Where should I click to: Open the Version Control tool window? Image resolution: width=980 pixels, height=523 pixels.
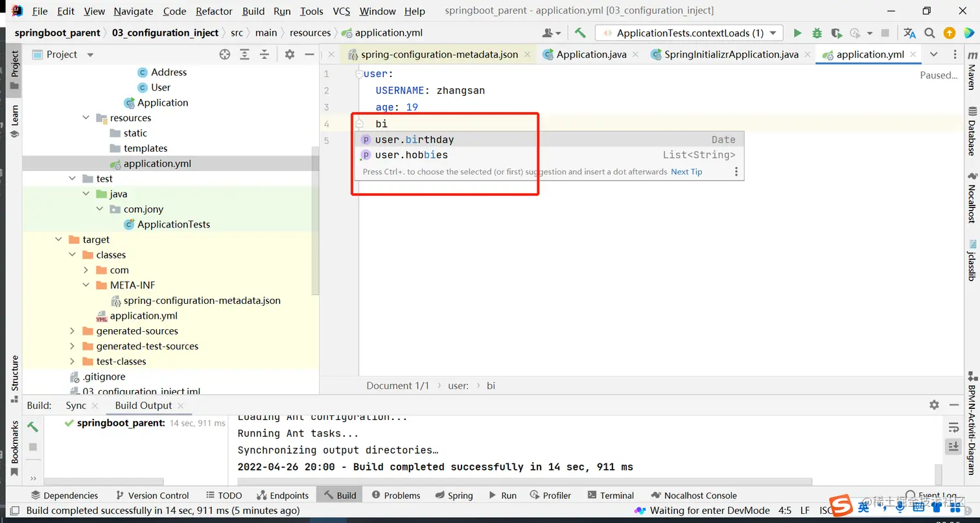point(152,495)
